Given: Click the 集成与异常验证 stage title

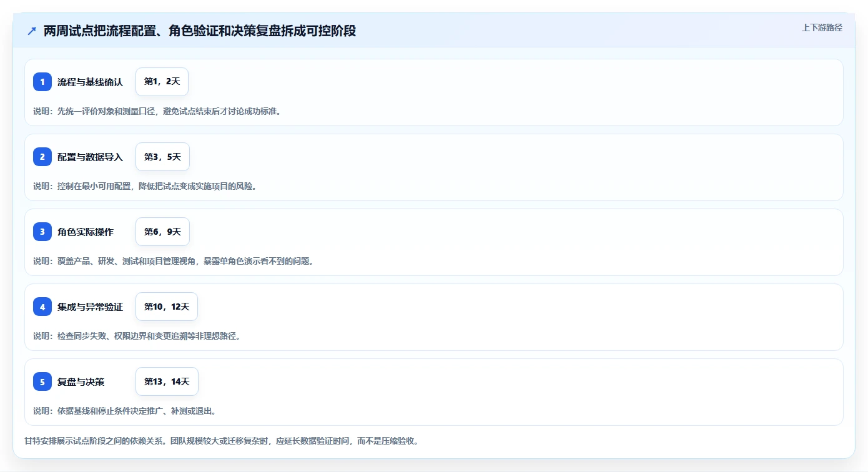Looking at the screenshot, I should [90, 307].
